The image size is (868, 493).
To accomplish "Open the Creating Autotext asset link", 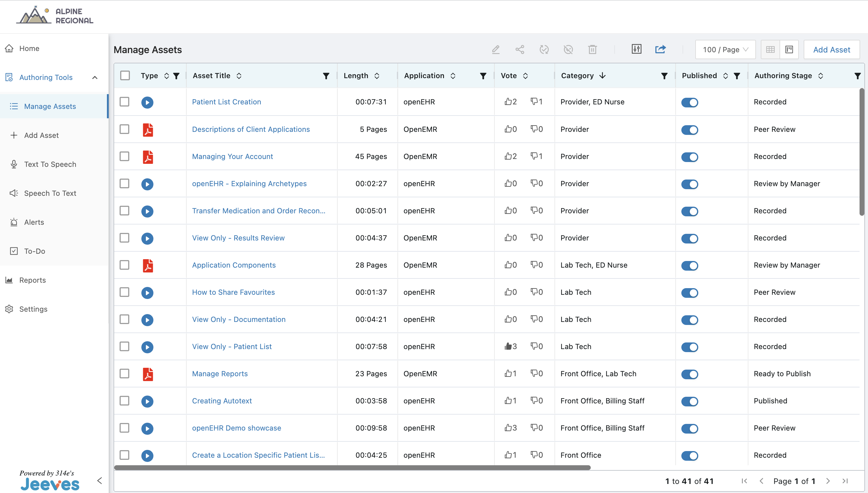I will (x=222, y=401).
